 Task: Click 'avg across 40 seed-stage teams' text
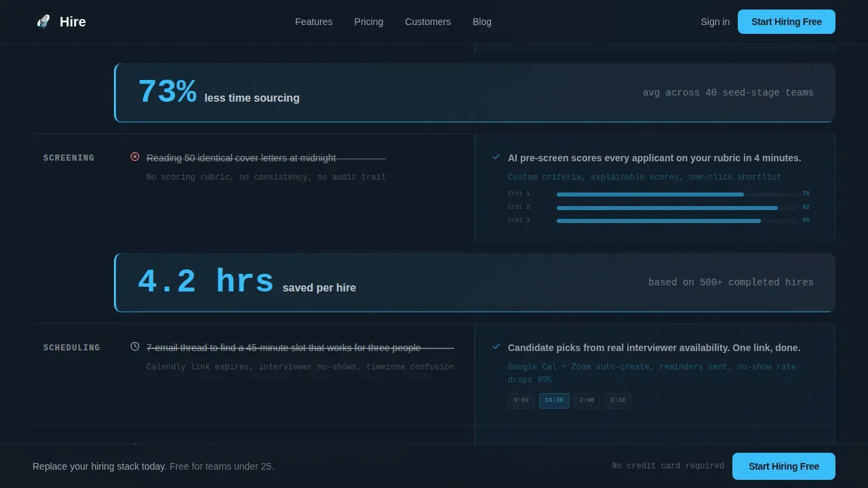pos(728,93)
